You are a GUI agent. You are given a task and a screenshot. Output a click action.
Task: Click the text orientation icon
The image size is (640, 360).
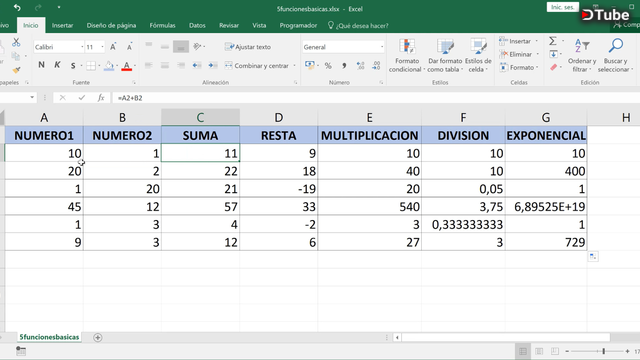(197, 47)
